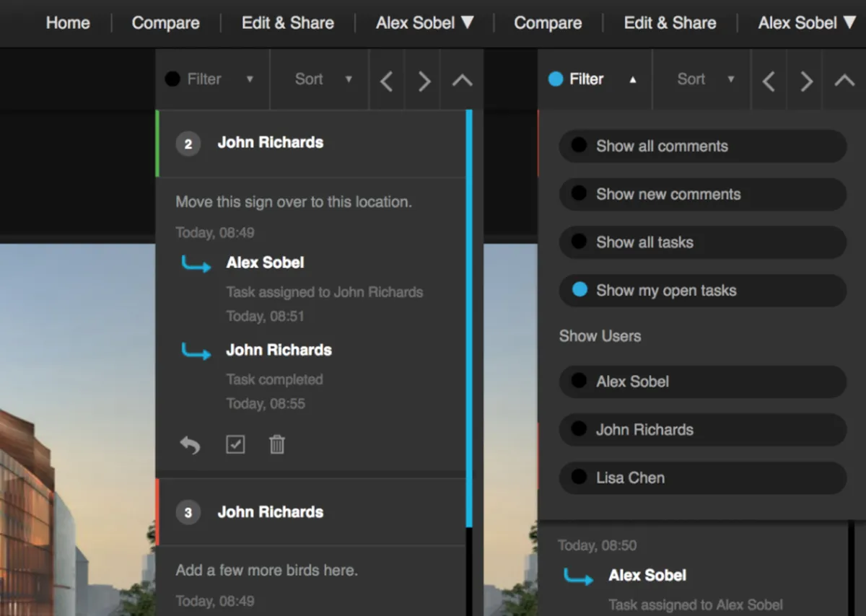Filter comments by user Lisa Chen
The image size is (866, 616).
[702, 478]
